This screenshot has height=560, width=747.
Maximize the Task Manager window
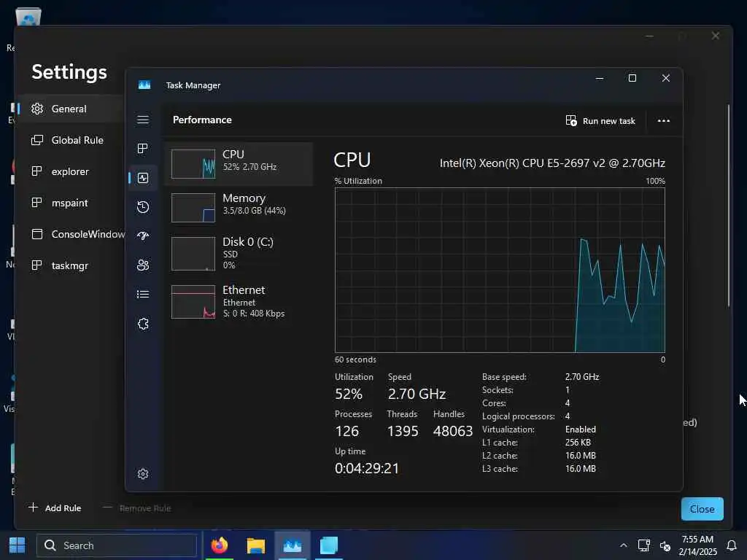click(x=632, y=78)
